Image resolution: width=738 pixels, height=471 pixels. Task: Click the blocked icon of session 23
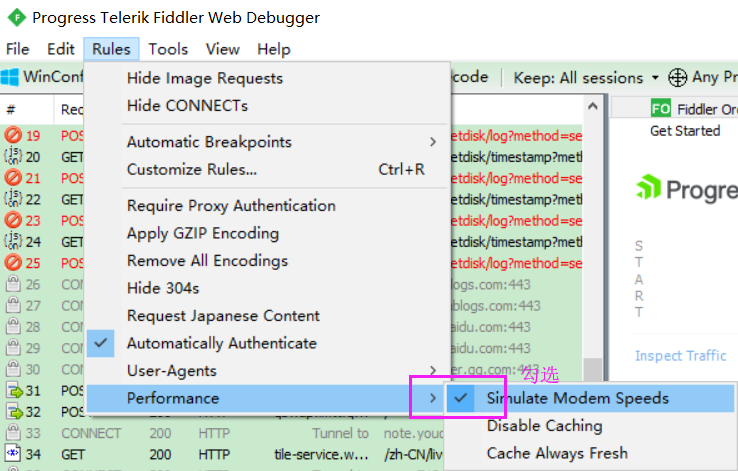(13, 220)
